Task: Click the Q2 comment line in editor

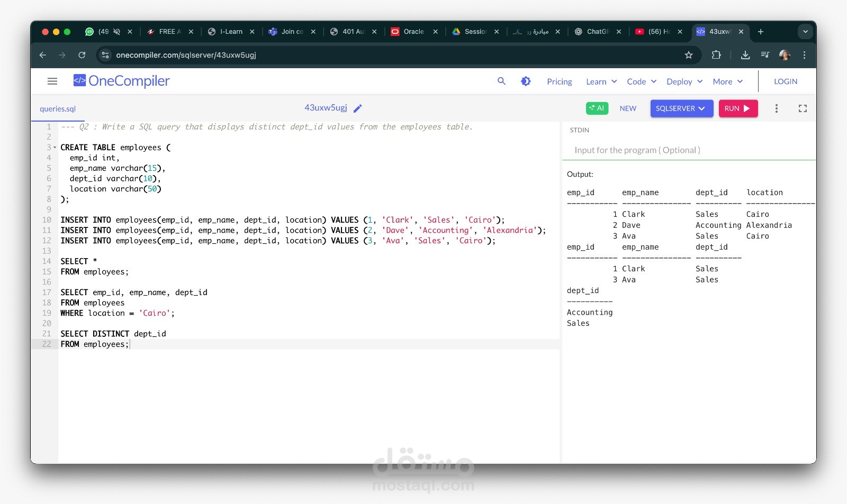Action: tap(267, 127)
